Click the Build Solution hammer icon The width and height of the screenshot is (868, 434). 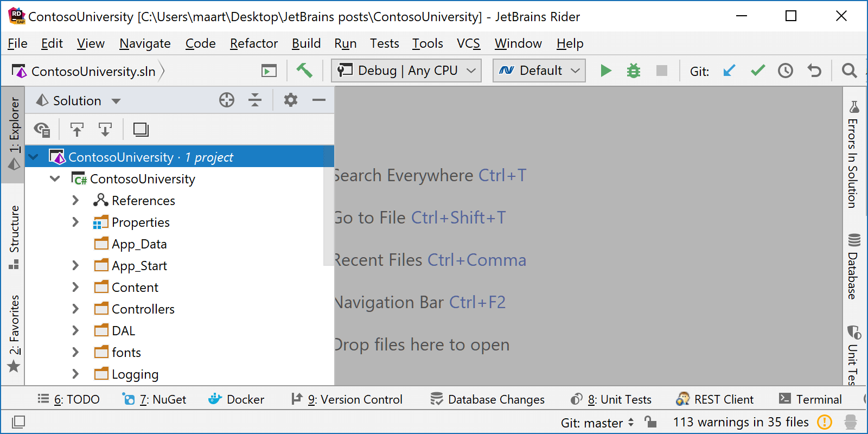tap(304, 71)
